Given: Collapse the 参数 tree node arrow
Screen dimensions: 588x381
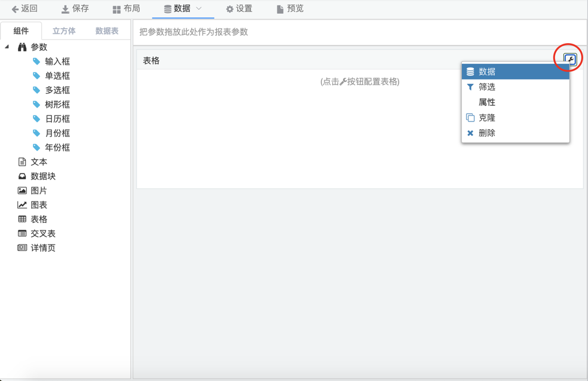Looking at the screenshot, I should (x=7, y=47).
